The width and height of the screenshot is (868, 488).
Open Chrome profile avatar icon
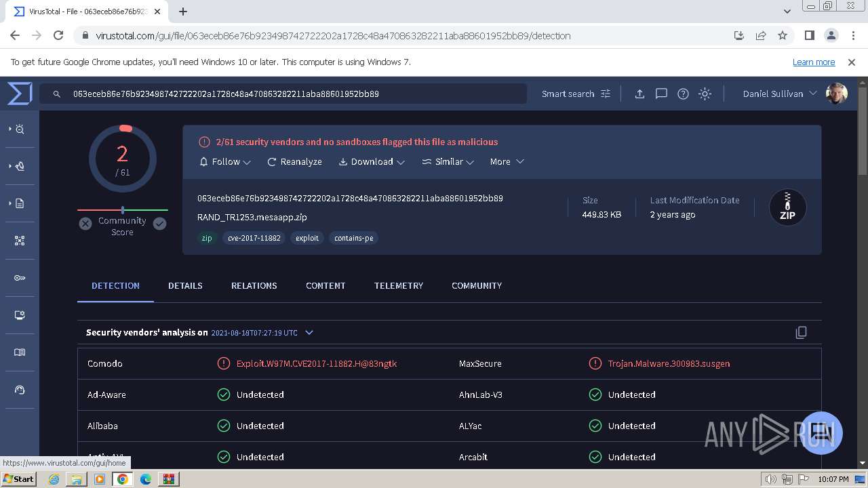click(x=831, y=35)
